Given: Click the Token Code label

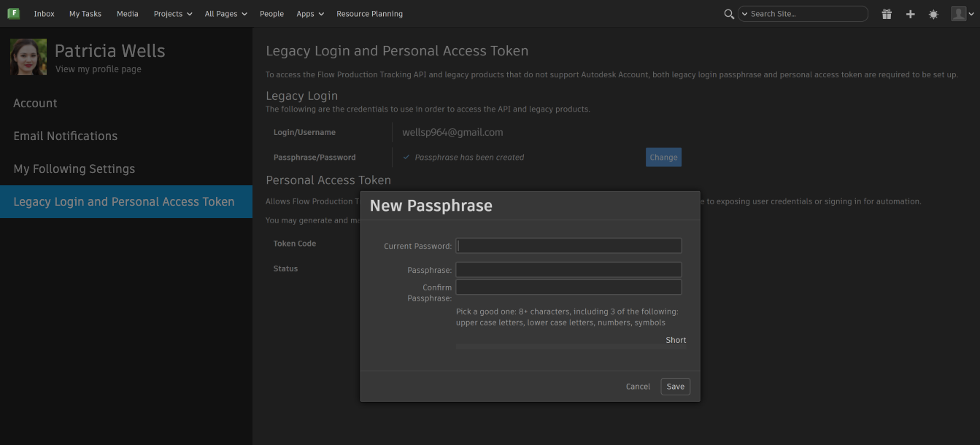Looking at the screenshot, I should 295,244.
